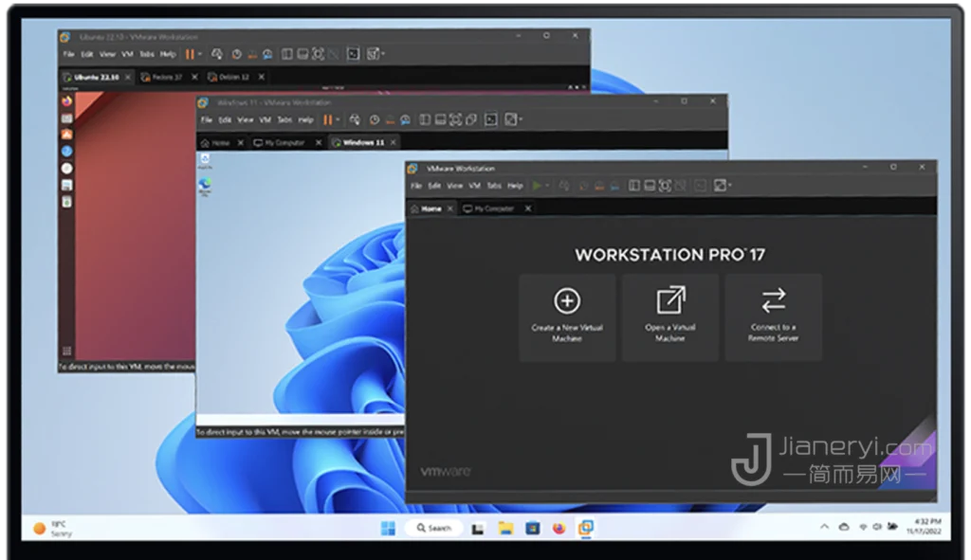Click taskbar Search box
Image resolution: width=971 pixels, height=560 pixels.
point(434,529)
